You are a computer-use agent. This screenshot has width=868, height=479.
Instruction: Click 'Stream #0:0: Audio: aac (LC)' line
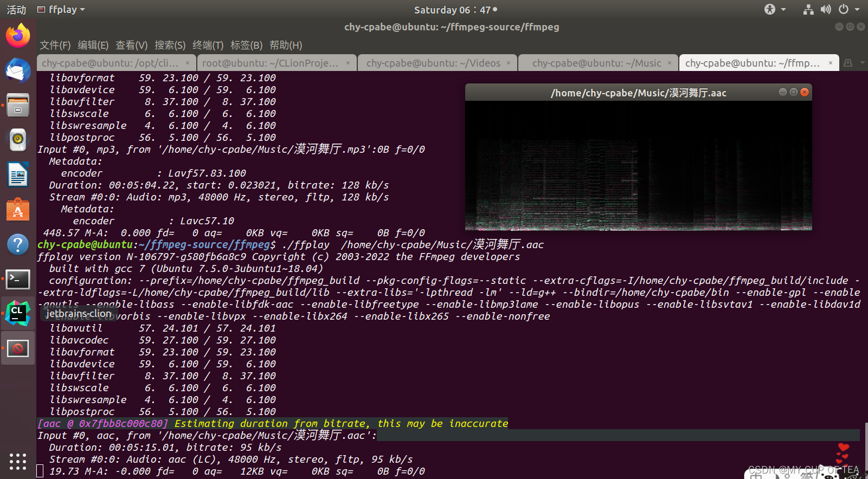pos(231,459)
